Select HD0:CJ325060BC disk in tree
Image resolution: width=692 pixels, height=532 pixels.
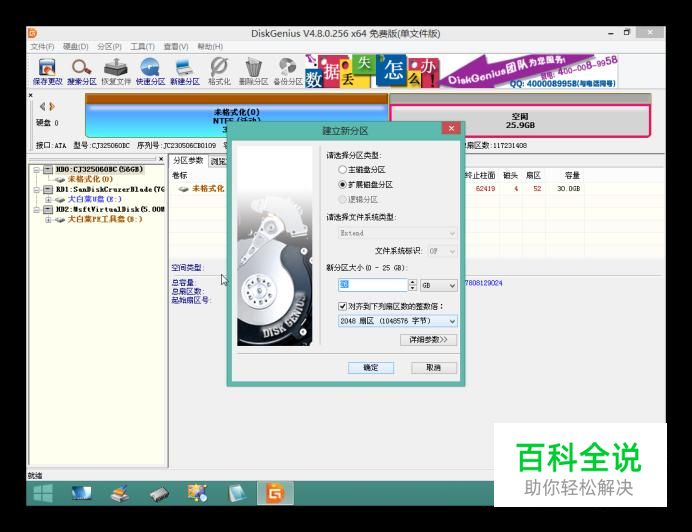pyautogui.click(x=99, y=170)
